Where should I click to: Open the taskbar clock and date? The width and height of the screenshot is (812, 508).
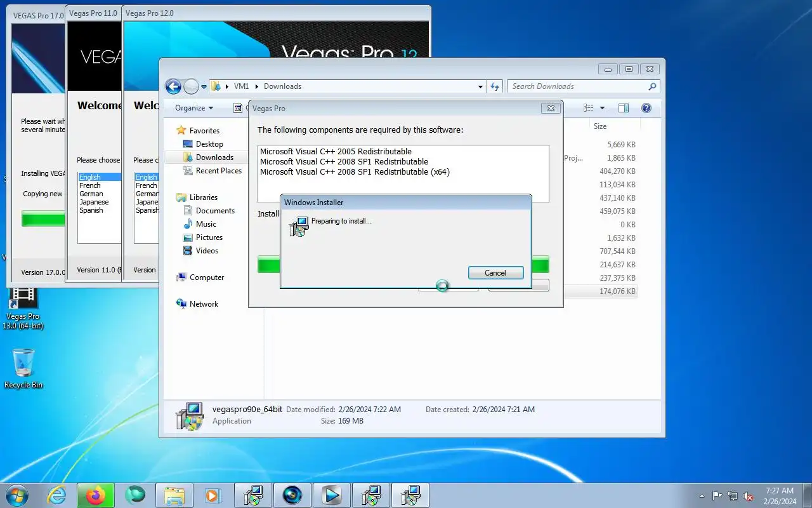click(x=780, y=496)
